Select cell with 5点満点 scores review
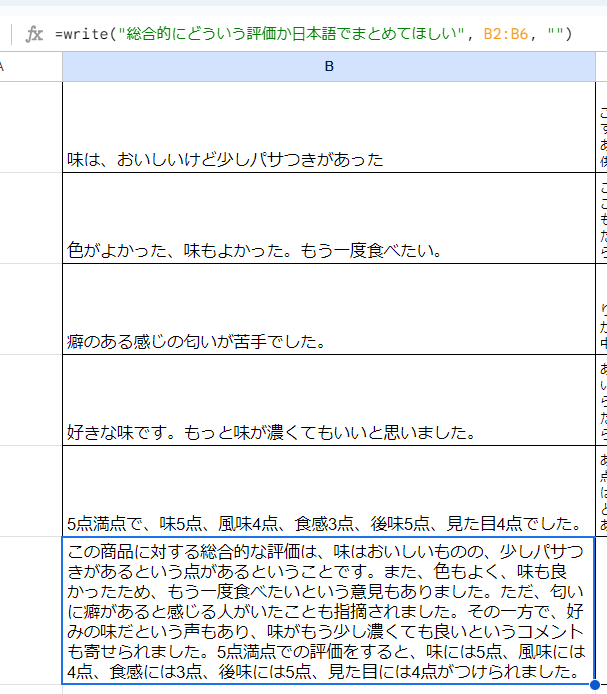 tap(328, 491)
